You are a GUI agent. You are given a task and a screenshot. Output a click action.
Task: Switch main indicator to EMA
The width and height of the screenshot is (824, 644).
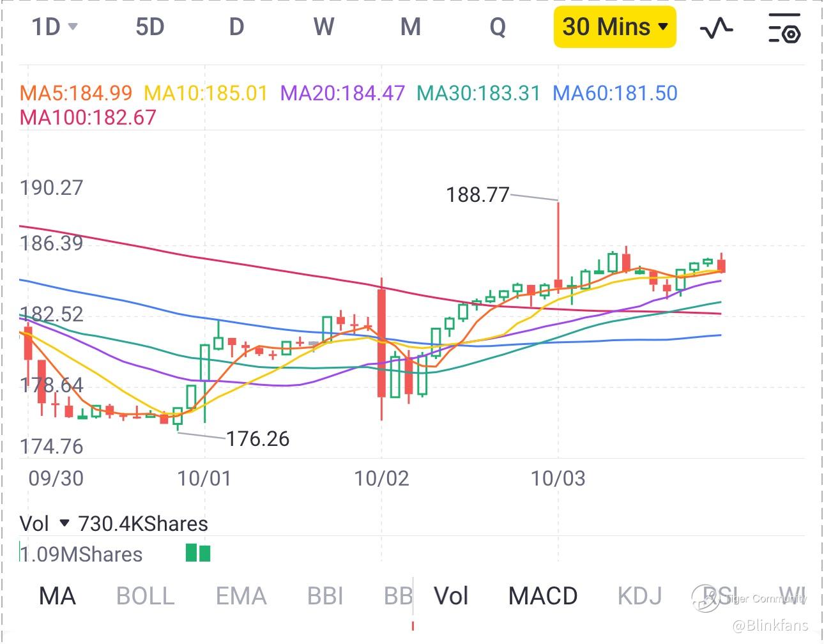(x=241, y=596)
